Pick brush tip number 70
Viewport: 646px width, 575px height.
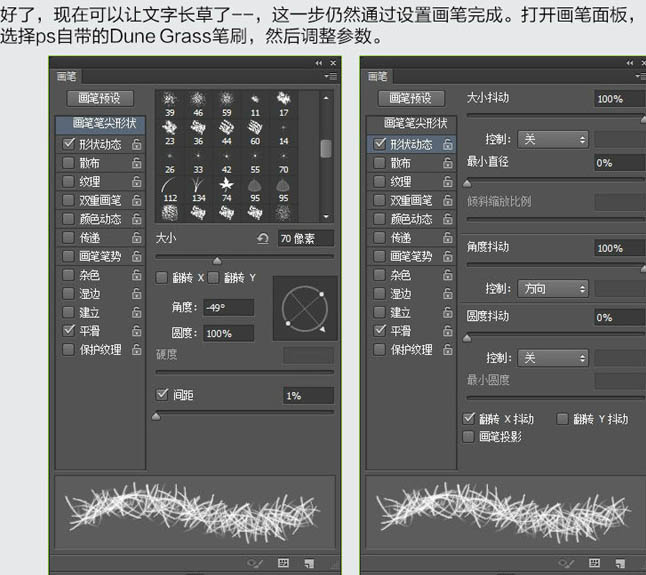(x=283, y=161)
